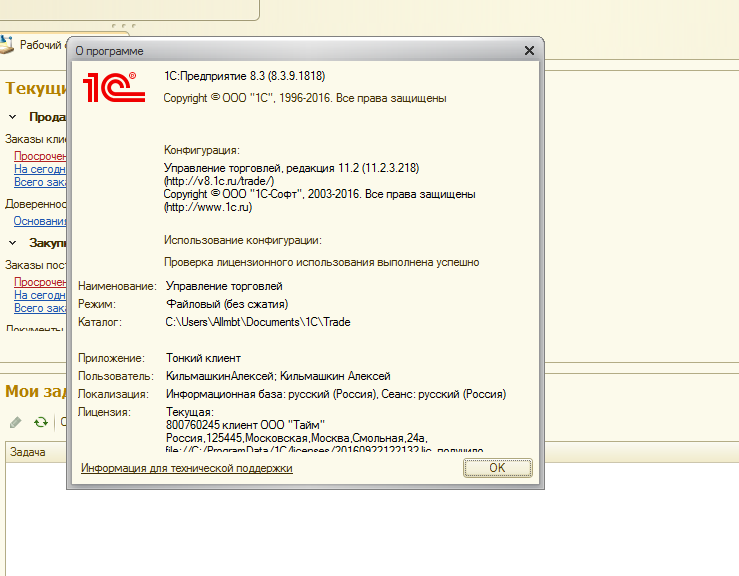Viewport: 739px width, 576px height.
Task: Click the pencil edit icon in Мои задачи
Action: pyautogui.click(x=16, y=422)
